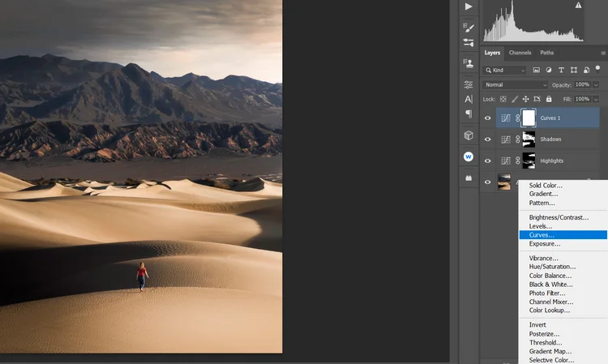Open the Paragraph panel icon
608x364 pixels.
coord(469,114)
